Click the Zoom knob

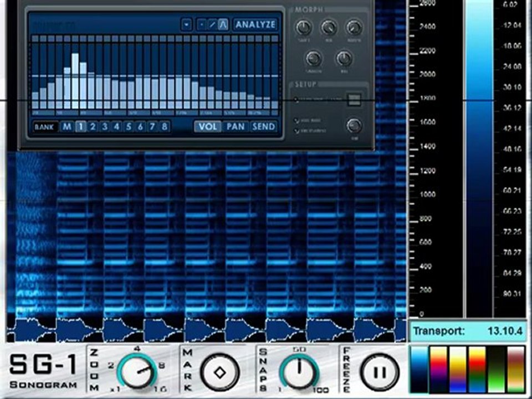pos(137,372)
